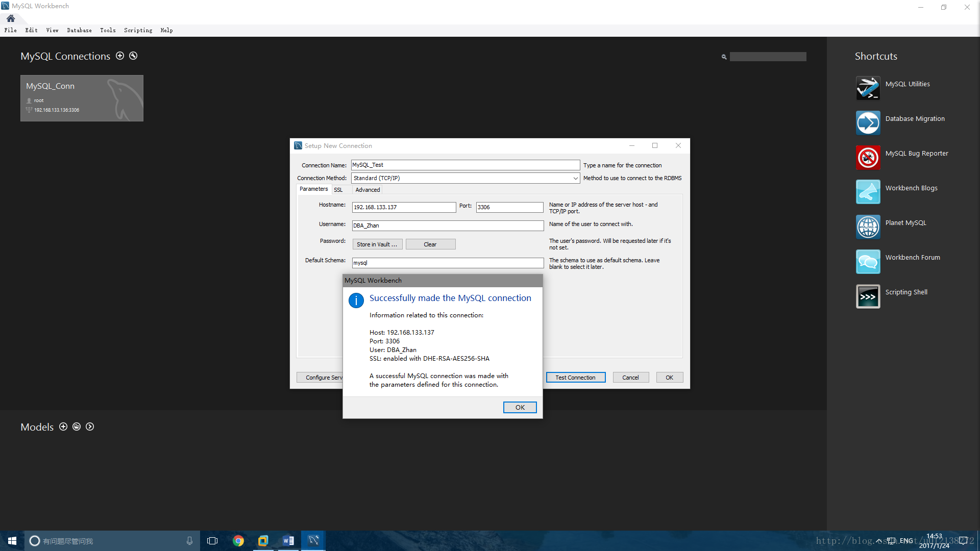Open the yellow taskbar application icon
The image size is (980, 551).
263,541
